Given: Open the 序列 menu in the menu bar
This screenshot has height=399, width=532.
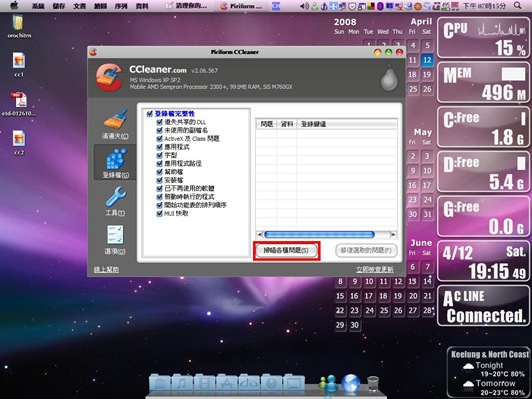Looking at the screenshot, I should tap(121, 6).
